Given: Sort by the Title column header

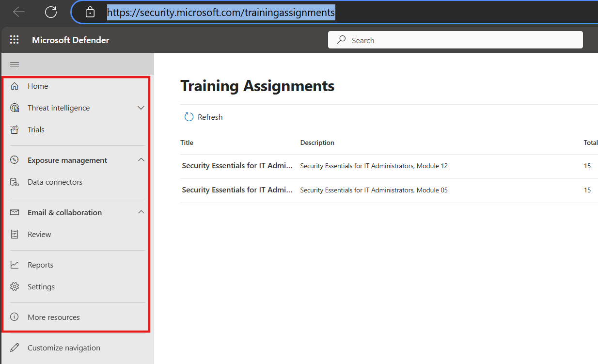Looking at the screenshot, I should [187, 143].
